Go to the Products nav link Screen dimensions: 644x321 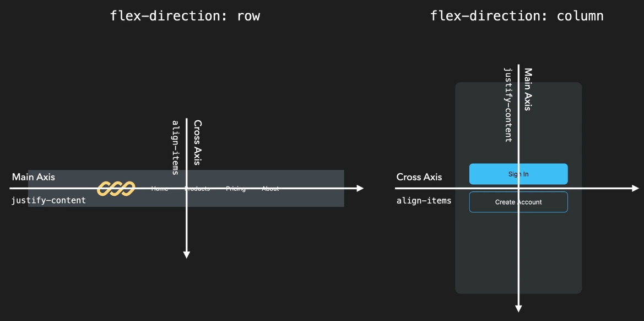tap(197, 189)
